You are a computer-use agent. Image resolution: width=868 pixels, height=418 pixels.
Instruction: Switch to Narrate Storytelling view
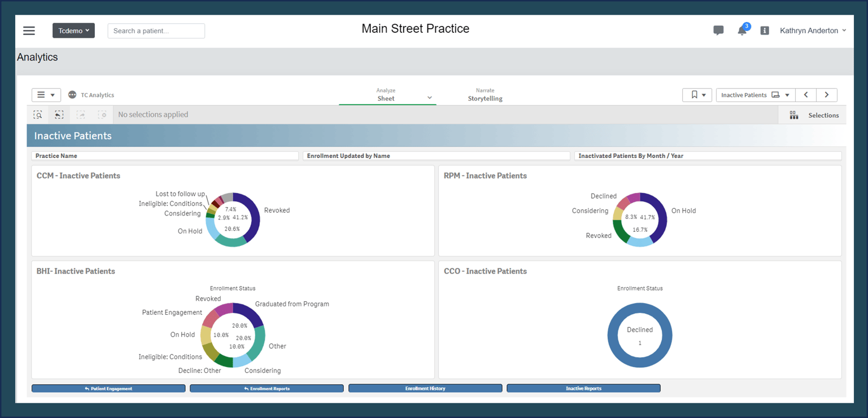tap(485, 94)
